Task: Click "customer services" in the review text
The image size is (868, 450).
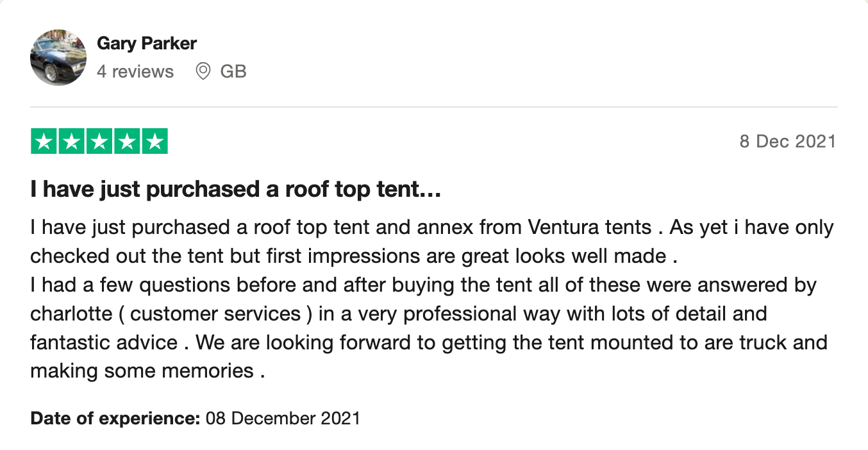Action: (215, 313)
